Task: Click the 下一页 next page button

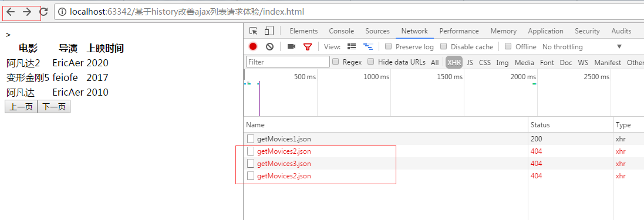Action: [x=54, y=107]
